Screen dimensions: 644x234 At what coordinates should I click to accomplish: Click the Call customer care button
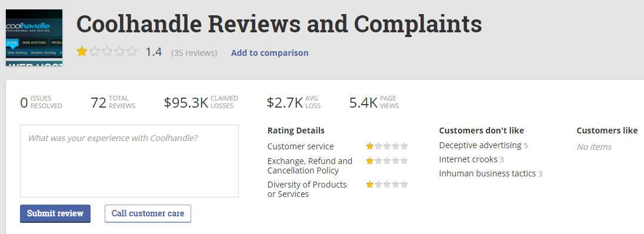148,213
